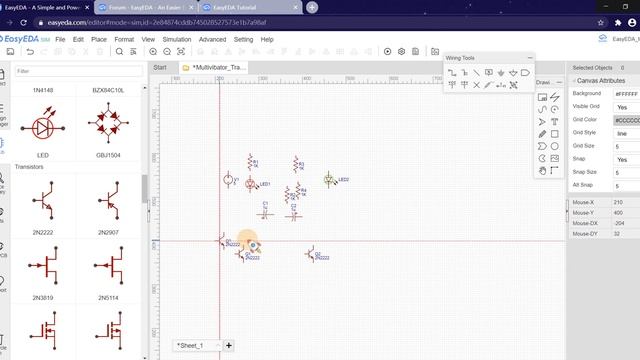Open simulation settings gear icon
The height and width of the screenshot is (360, 640).
(x=401, y=51)
